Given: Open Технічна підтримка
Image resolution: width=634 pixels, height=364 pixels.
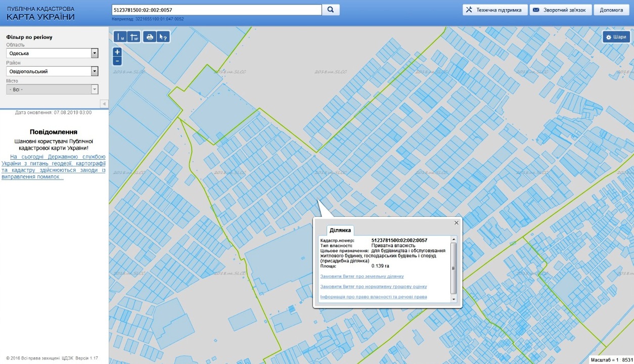Looking at the screenshot, I should point(495,10).
